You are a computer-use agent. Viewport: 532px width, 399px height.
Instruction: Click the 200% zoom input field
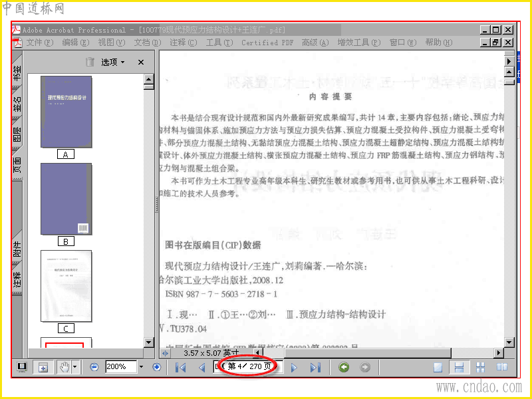121,367
